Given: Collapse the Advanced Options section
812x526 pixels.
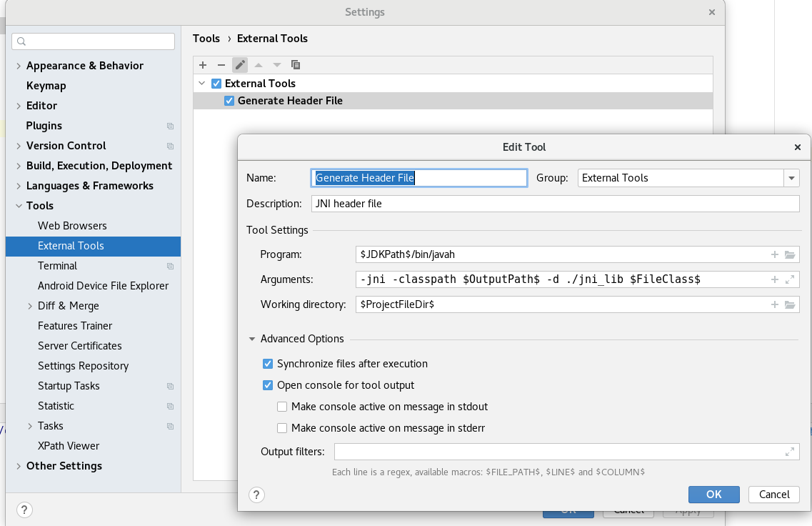Looking at the screenshot, I should click(x=252, y=339).
